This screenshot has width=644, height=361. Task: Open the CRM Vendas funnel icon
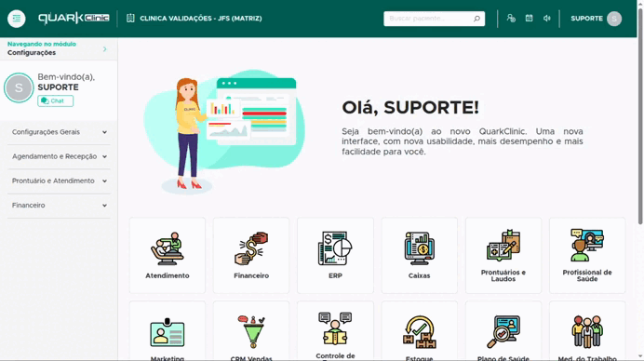251,332
